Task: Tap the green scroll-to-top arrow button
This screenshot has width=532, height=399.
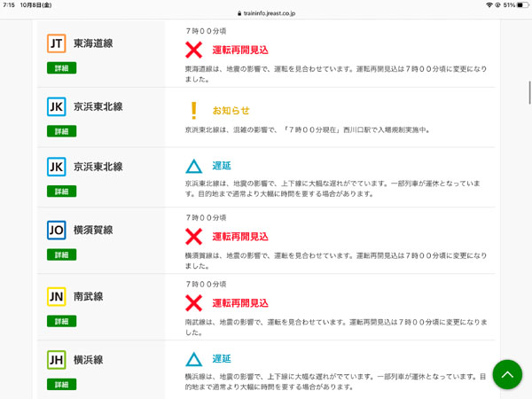Action: tap(507, 374)
